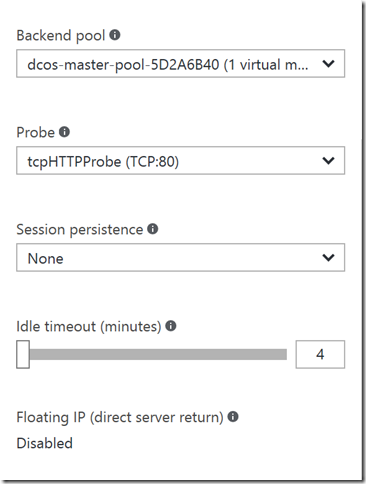
Task: Expand the Session persistence dropdown chevron
Action: tap(328, 257)
